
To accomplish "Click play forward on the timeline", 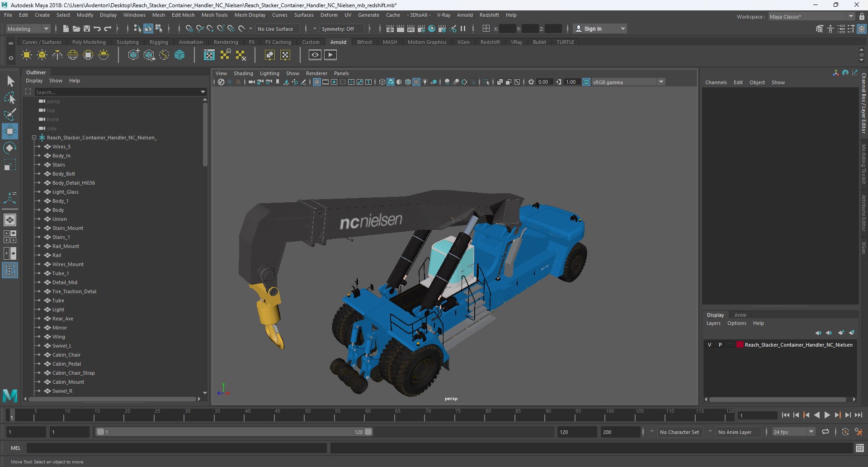I will pos(827,415).
